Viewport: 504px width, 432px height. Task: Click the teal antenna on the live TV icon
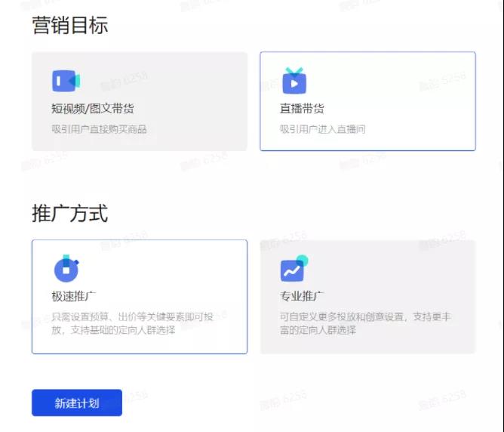(294, 71)
